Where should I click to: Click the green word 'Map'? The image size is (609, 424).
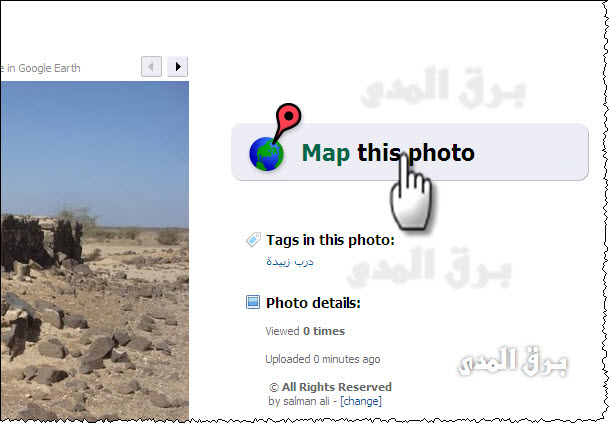325,153
